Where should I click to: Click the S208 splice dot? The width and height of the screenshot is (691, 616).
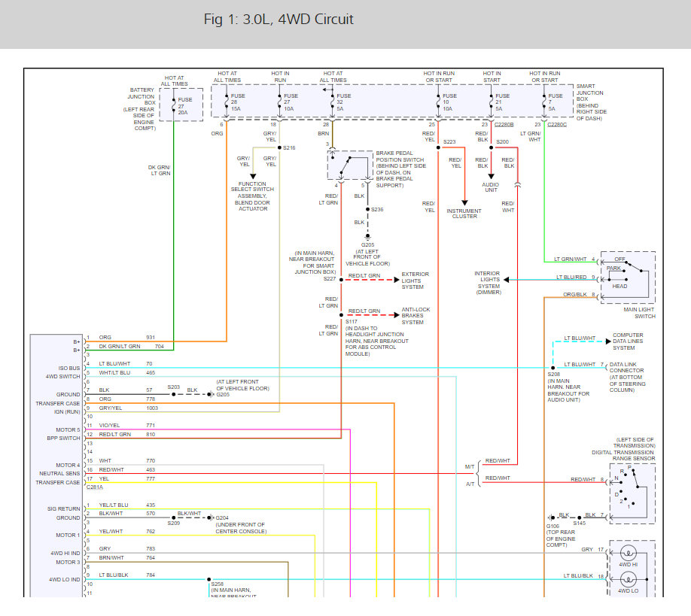[x=552, y=368]
